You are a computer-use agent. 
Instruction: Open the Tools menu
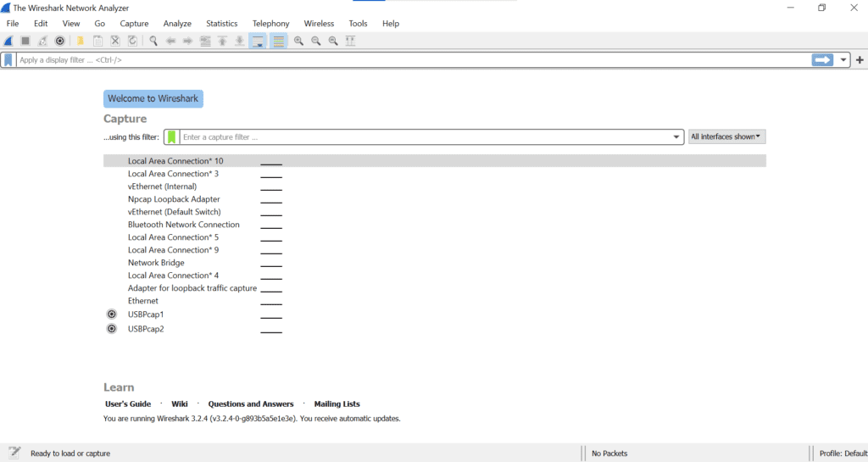[358, 23]
